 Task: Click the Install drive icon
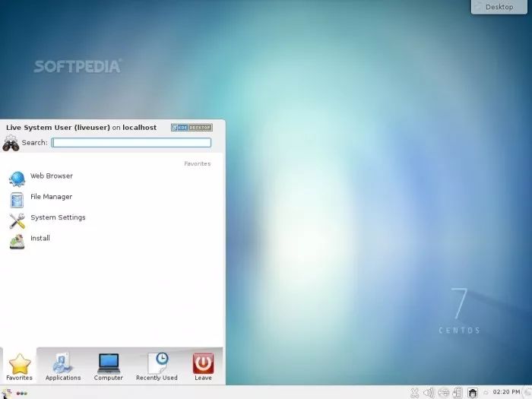pyautogui.click(x=17, y=242)
